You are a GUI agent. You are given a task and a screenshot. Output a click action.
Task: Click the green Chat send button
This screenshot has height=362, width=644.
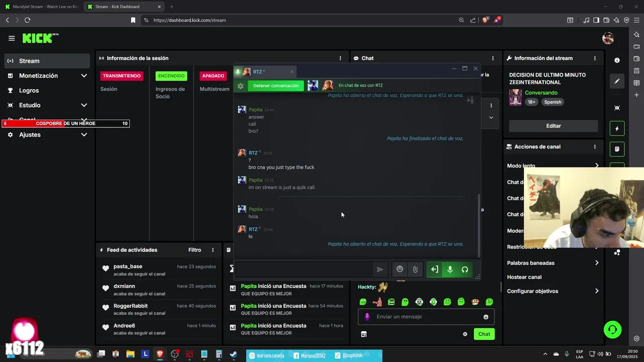tap(484, 334)
